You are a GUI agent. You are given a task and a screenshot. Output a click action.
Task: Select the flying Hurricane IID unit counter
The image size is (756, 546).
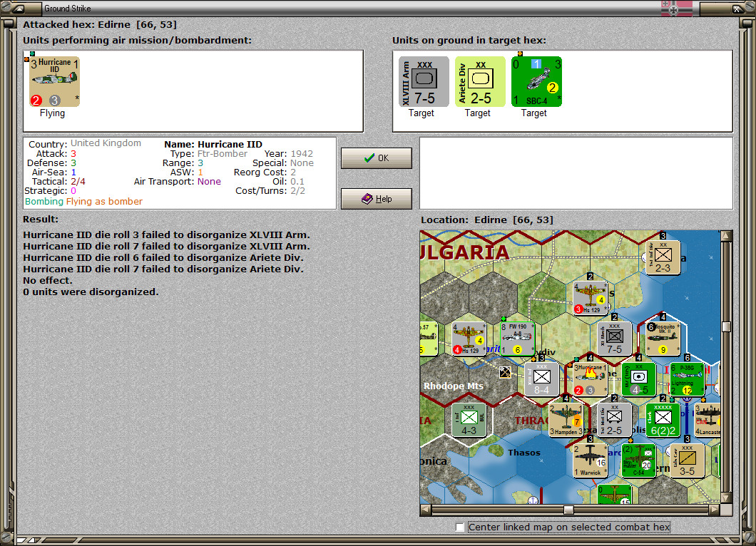[54, 81]
